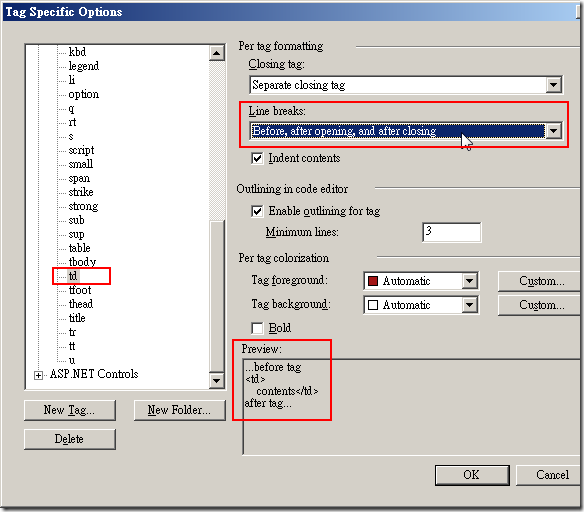Screen dimensions: 584x512
Task: Select the legend tag in tree
Action: [x=84, y=66]
